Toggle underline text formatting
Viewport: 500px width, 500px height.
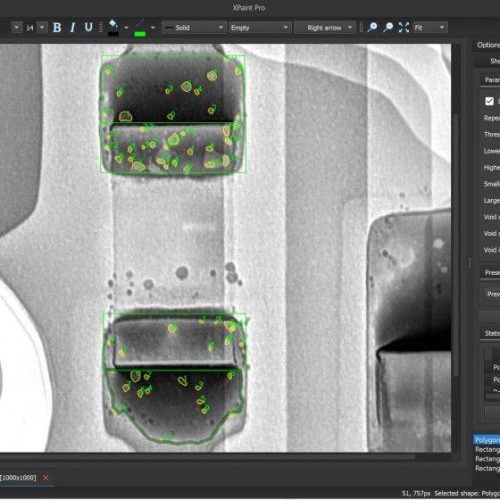[x=88, y=27]
